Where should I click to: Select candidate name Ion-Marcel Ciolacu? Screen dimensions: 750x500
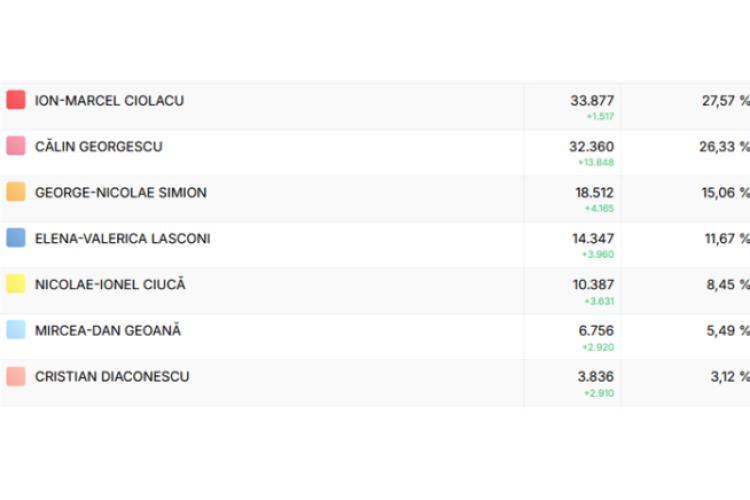tap(109, 101)
